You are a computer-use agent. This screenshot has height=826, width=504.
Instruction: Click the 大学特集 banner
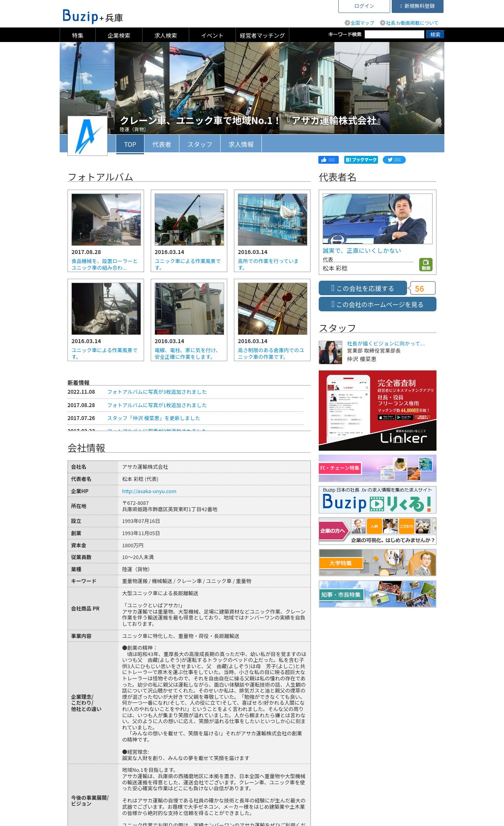point(378,563)
